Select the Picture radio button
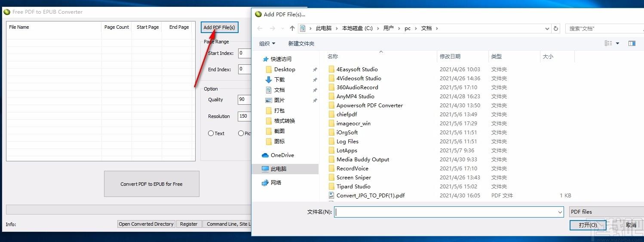This screenshot has height=242, width=644. (241, 133)
